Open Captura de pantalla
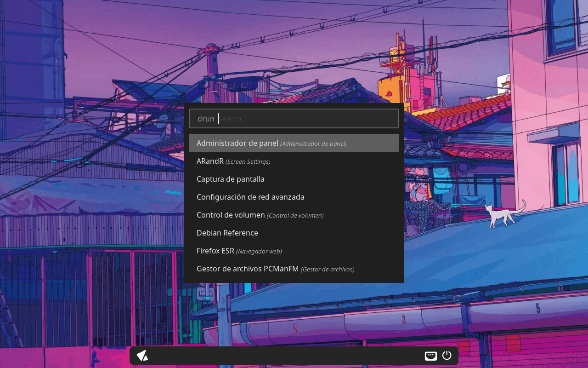The width and height of the screenshot is (588, 368). [x=231, y=179]
